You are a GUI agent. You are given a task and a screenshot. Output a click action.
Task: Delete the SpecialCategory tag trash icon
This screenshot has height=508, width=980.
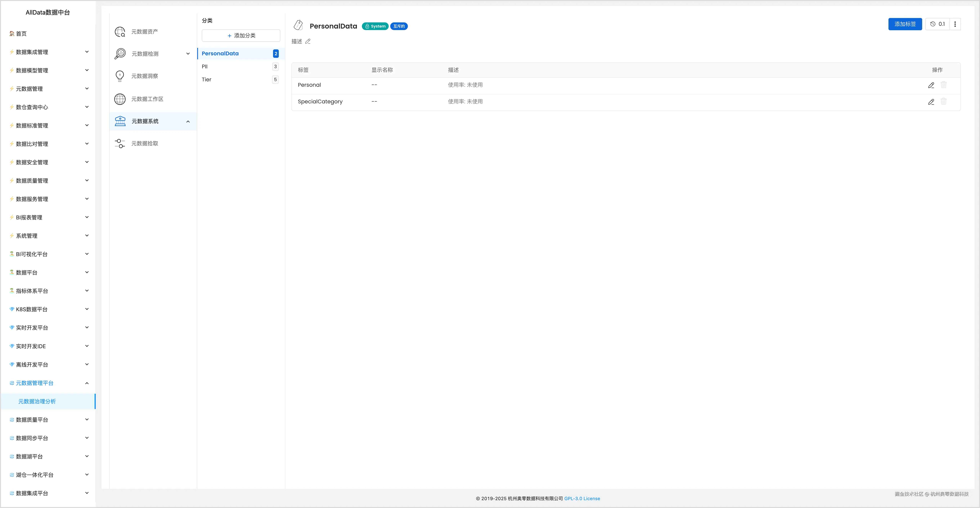(x=943, y=101)
